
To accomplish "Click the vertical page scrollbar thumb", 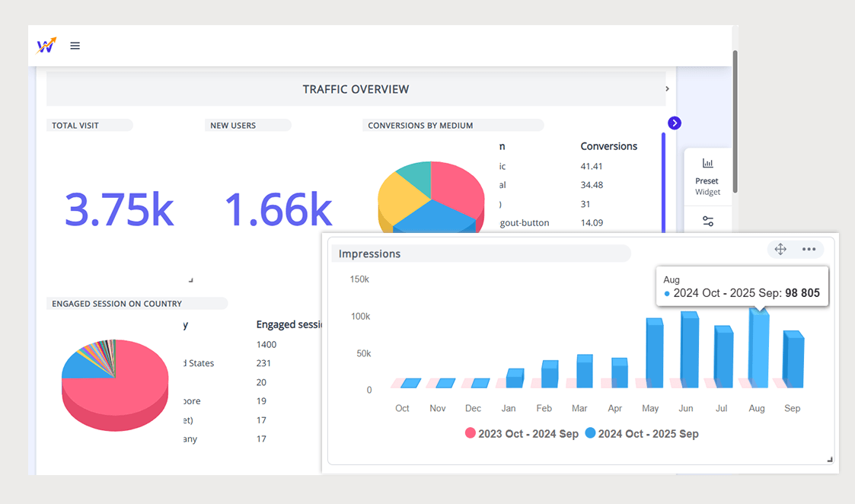I will point(735,122).
